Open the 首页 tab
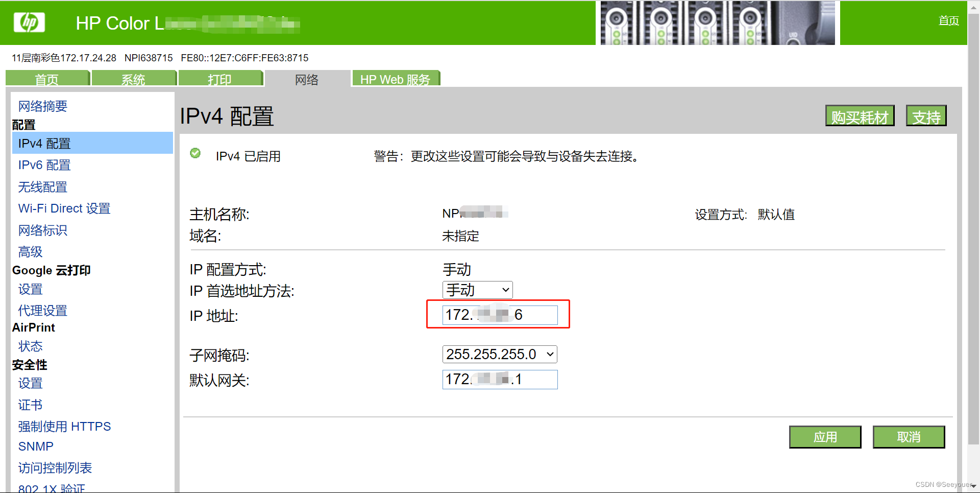980x493 pixels. click(x=47, y=79)
